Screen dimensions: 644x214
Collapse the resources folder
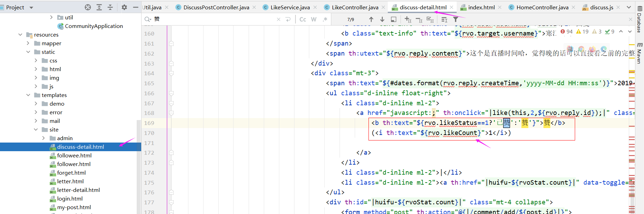click(x=20, y=35)
